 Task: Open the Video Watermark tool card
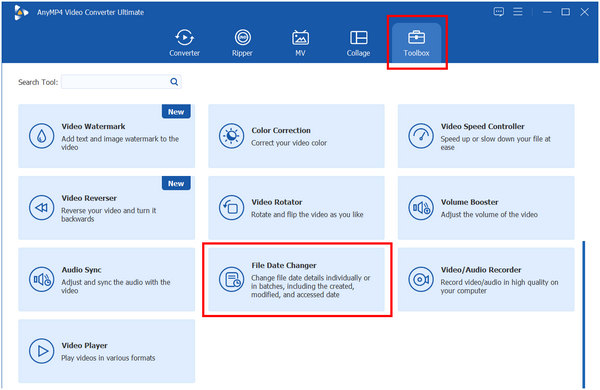point(106,136)
